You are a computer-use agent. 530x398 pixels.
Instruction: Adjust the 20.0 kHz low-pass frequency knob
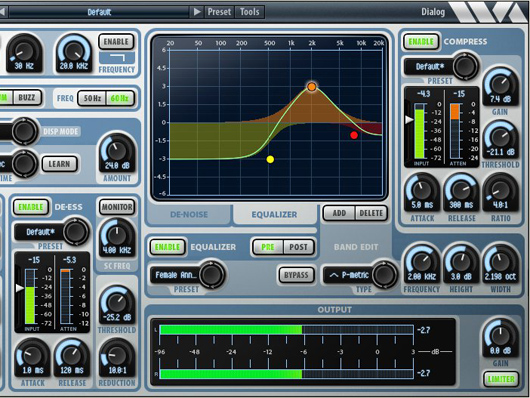tap(74, 51)
